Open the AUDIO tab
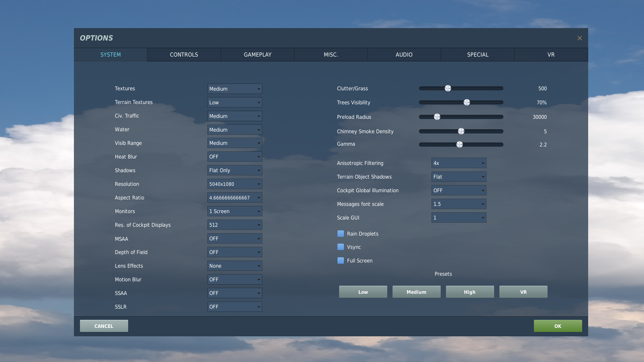Screen dimensions: 644x362 coord(404,55)
